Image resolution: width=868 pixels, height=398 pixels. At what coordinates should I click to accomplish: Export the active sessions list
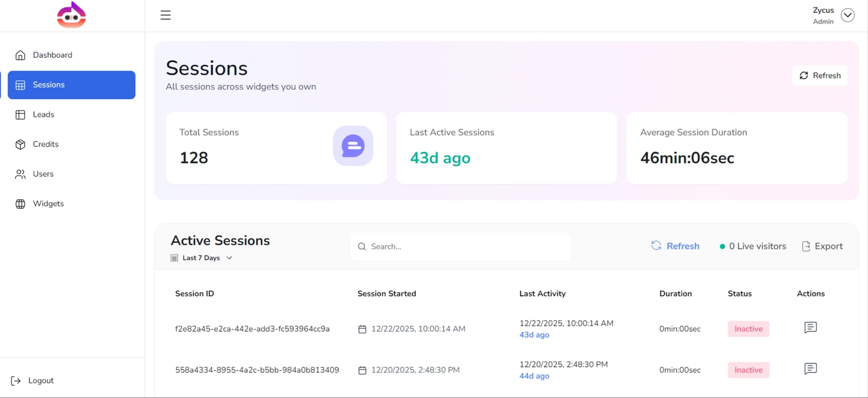pyautogui.click(x=822, y=246)
